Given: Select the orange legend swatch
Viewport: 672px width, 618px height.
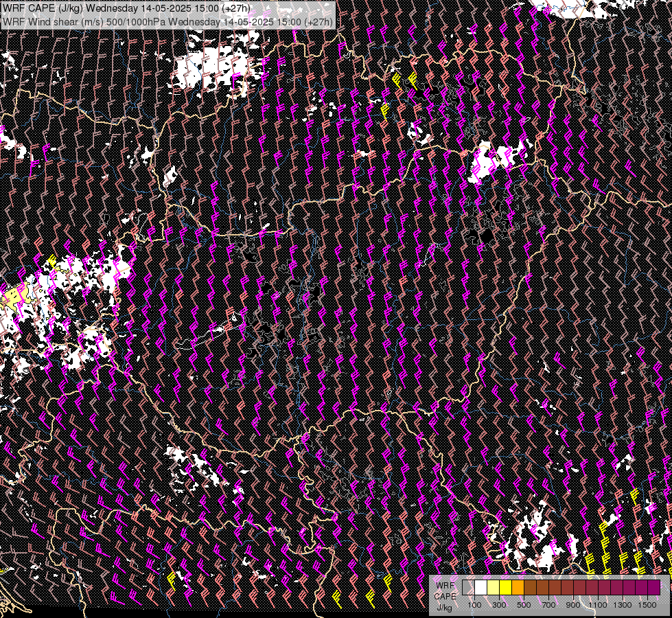Looking at the screenshot, I should 518,588.
